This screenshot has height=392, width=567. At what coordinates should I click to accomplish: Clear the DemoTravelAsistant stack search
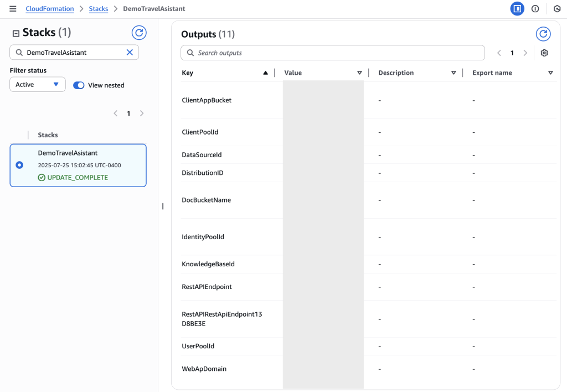click(x=130, y=53)
